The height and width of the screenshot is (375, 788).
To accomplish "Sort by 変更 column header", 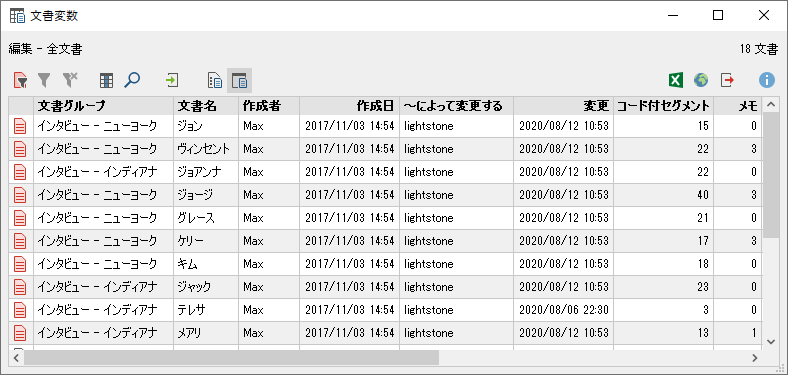I will [x=563, y=106].
